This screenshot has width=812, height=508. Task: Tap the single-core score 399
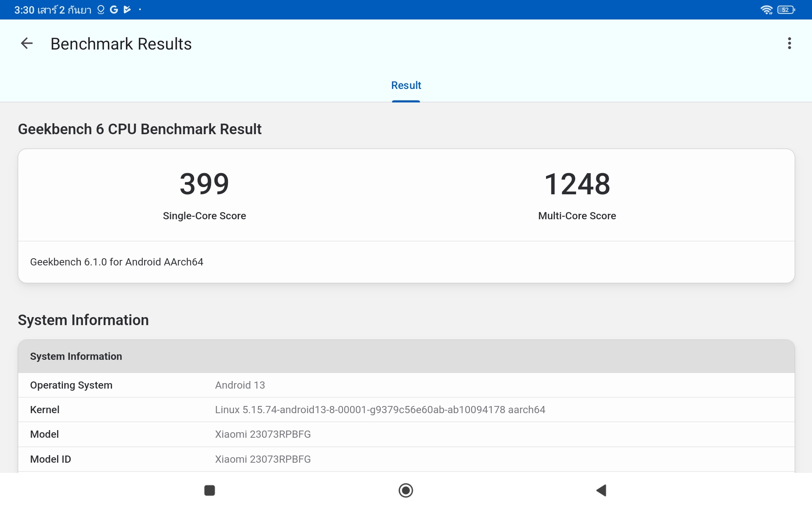[204, 184]
